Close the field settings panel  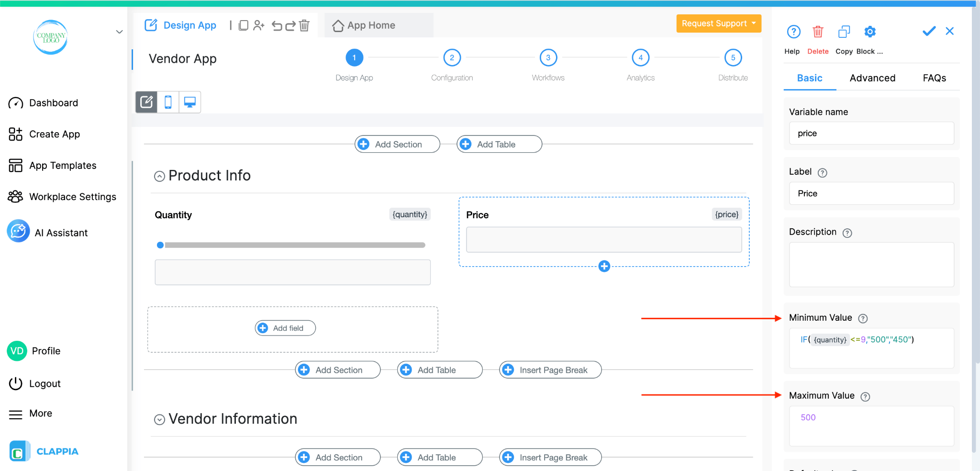(x=950, y=31)
